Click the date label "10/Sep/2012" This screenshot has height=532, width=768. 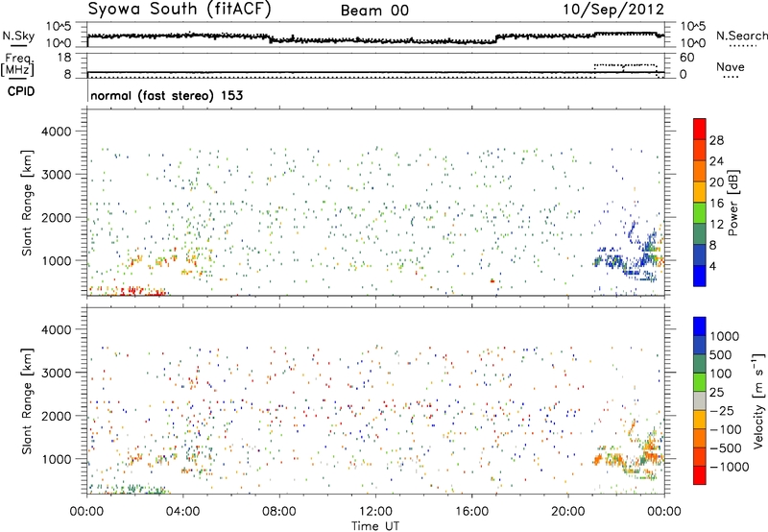[613, 10]
